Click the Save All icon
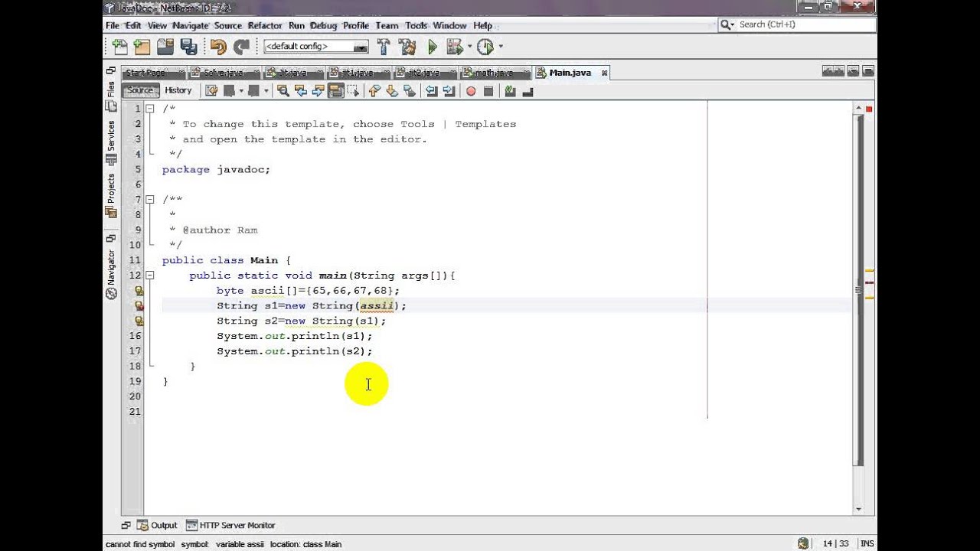This screenshot has width=980, height=551. click(x=188, y=47)
